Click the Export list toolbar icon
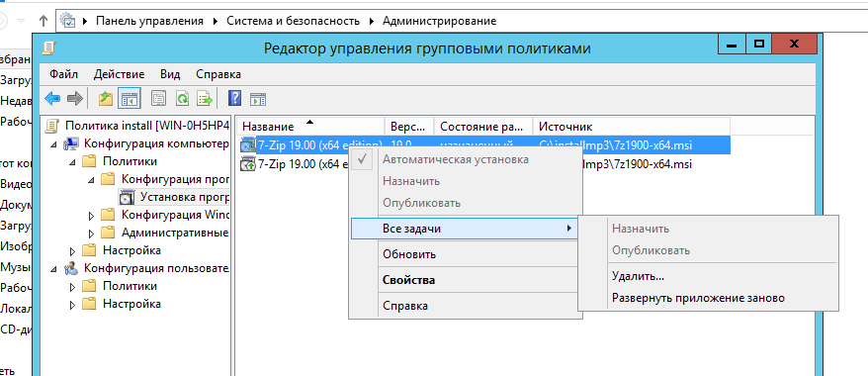 206,99
